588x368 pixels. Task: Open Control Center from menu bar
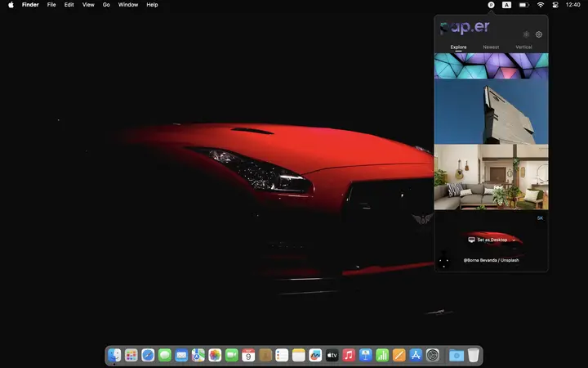(x=556, y=5)
